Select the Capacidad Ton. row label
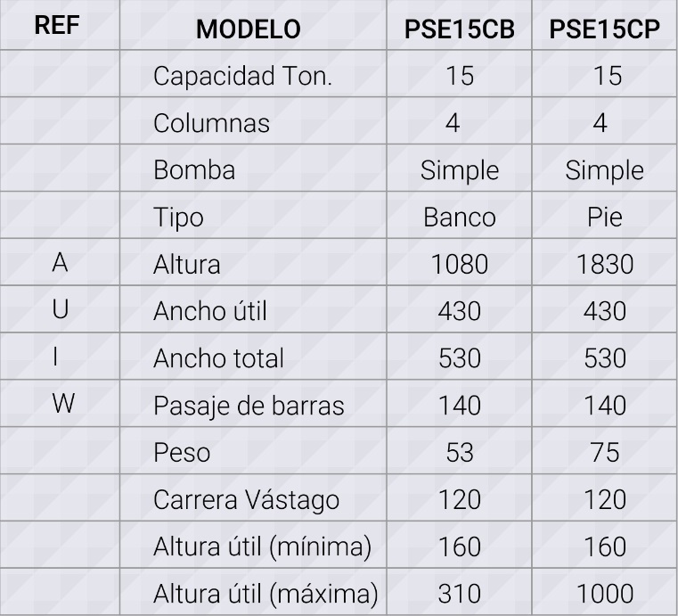Screen dimensions: 678x616 (x=242, y=76)
